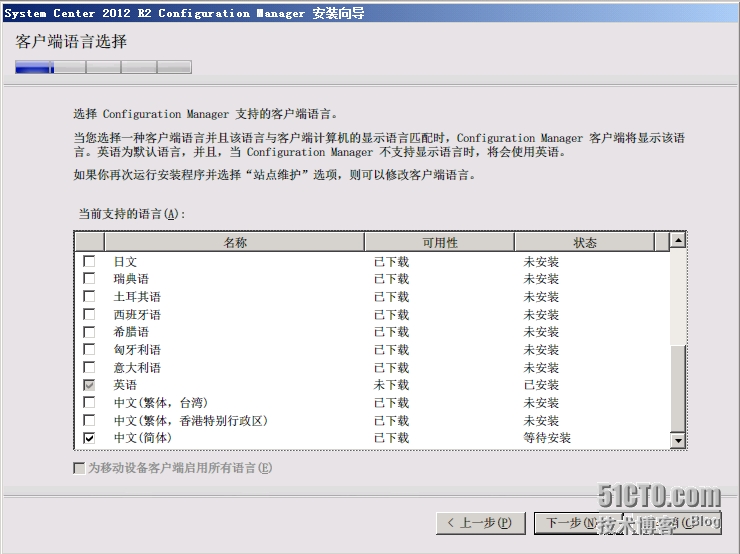Check the 意大利语 checkbox

coord(89,367)
